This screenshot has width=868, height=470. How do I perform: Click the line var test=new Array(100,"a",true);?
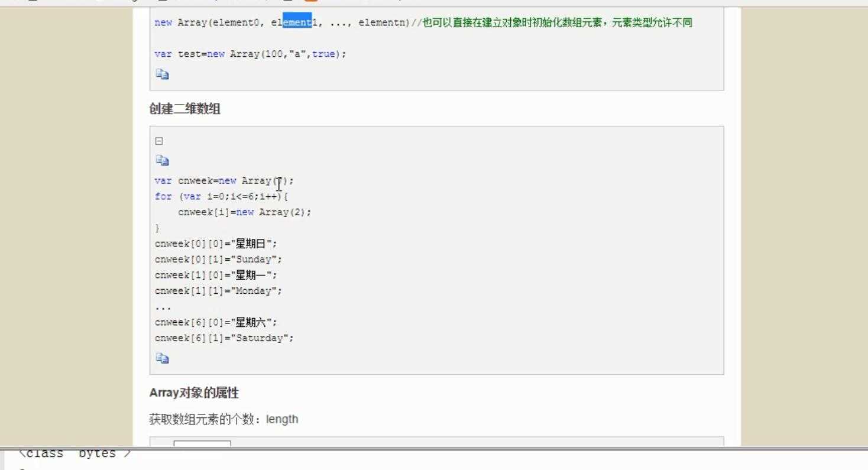pyautogui.click(x=250, y=54)
